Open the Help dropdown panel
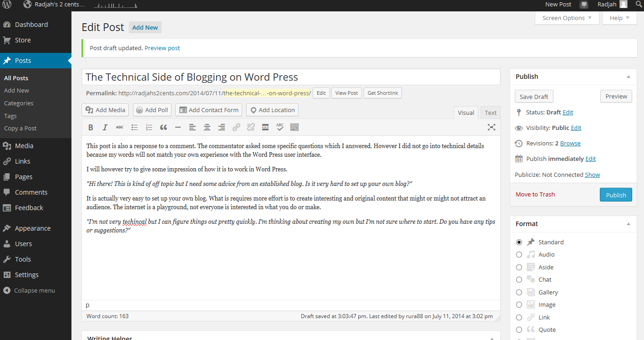 tap(619, 18)
